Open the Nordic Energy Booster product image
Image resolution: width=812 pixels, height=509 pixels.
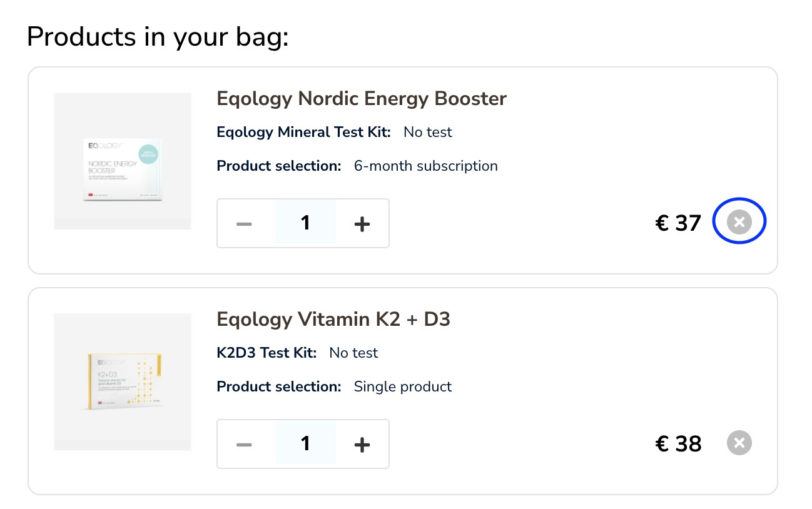coord(123,161)
